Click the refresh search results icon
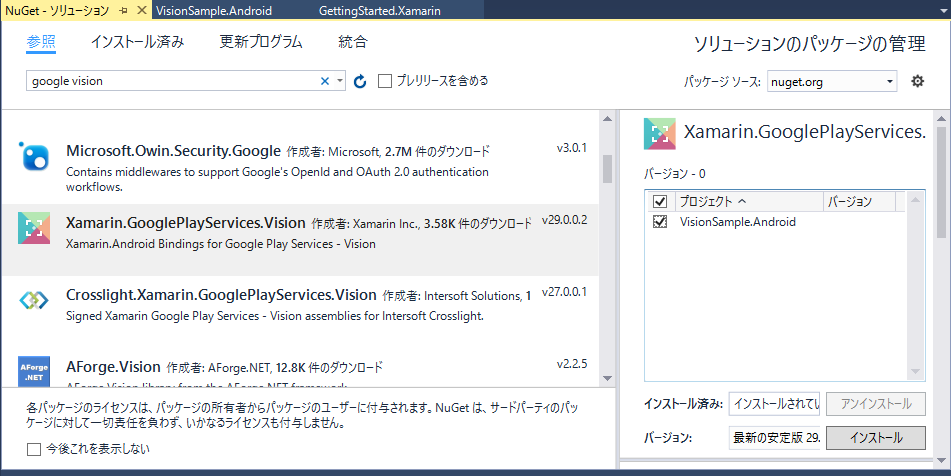This screenshot has height=476, width=951. 360,81
